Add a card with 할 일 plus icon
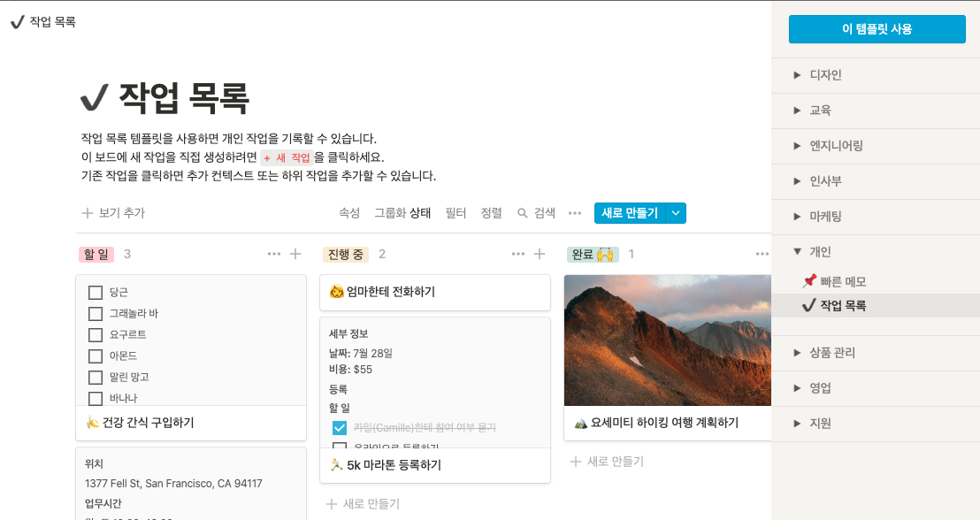Viewport: 980px width, 520px height. coord(295,254)
